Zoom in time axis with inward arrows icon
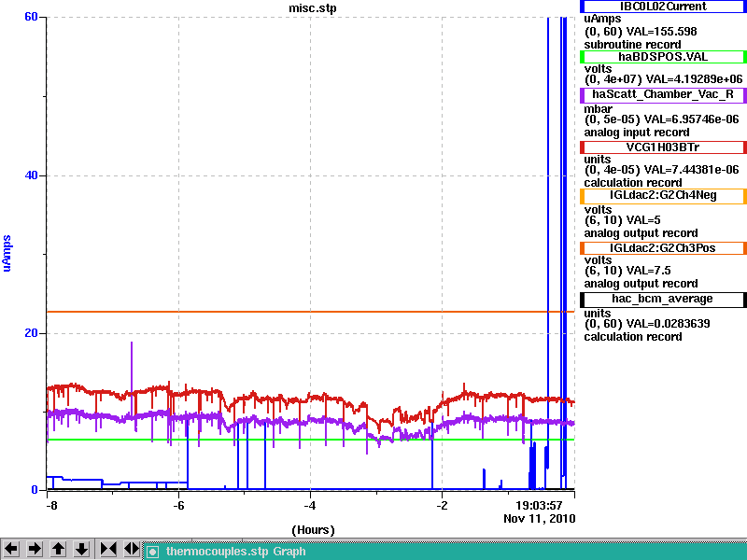 click(x=108, y=549)
